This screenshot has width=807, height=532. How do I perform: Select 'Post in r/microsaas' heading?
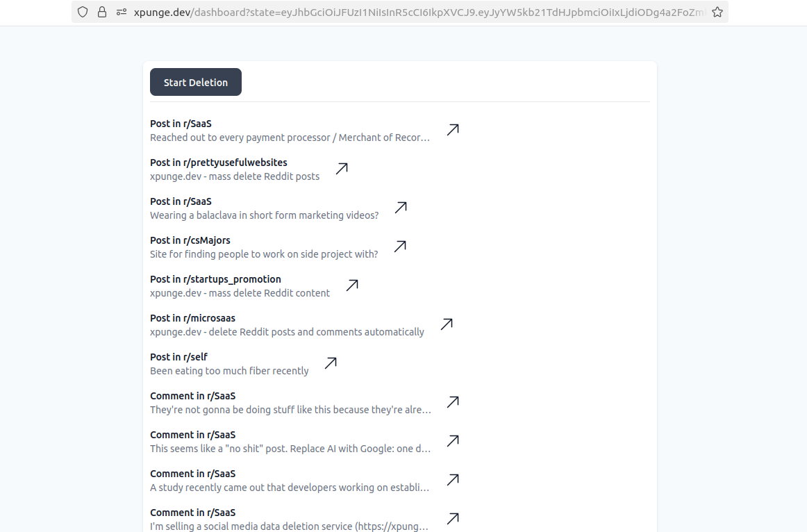coord(192,318)
